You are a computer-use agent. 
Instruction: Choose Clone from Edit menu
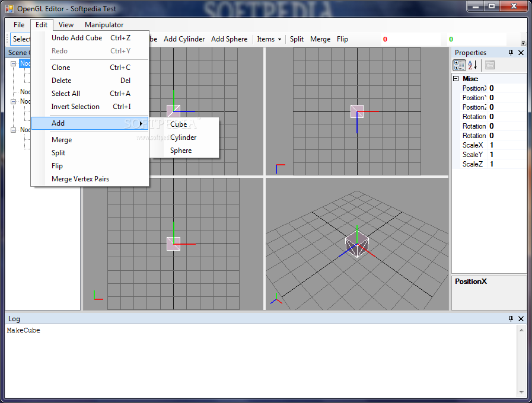(90, 68)
